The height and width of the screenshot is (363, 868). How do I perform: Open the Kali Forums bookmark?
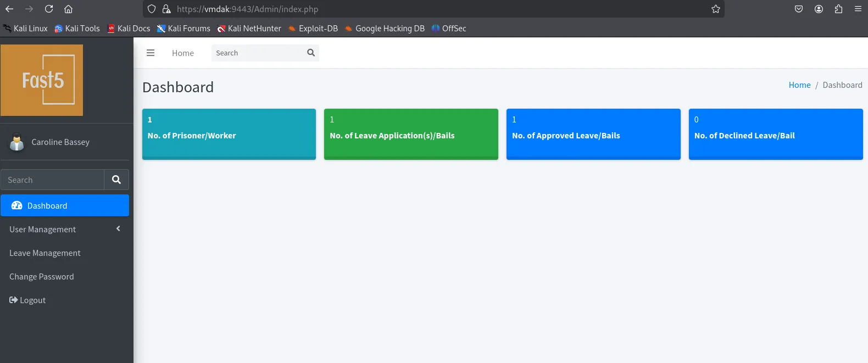183,29
